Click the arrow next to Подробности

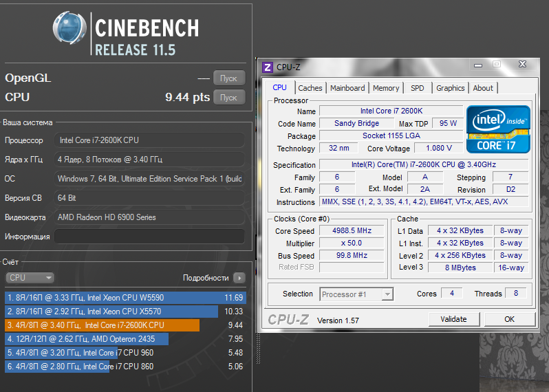[239, 278]
